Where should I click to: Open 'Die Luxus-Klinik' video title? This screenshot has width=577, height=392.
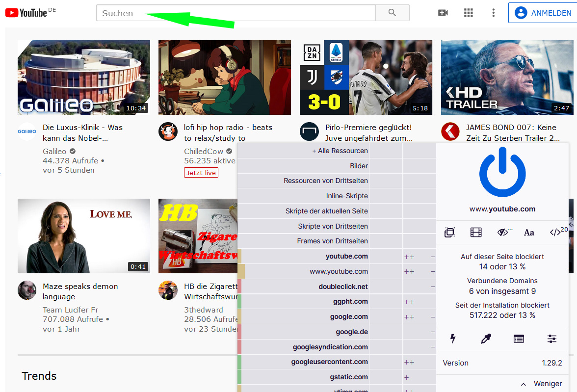(x=83, y=132)
